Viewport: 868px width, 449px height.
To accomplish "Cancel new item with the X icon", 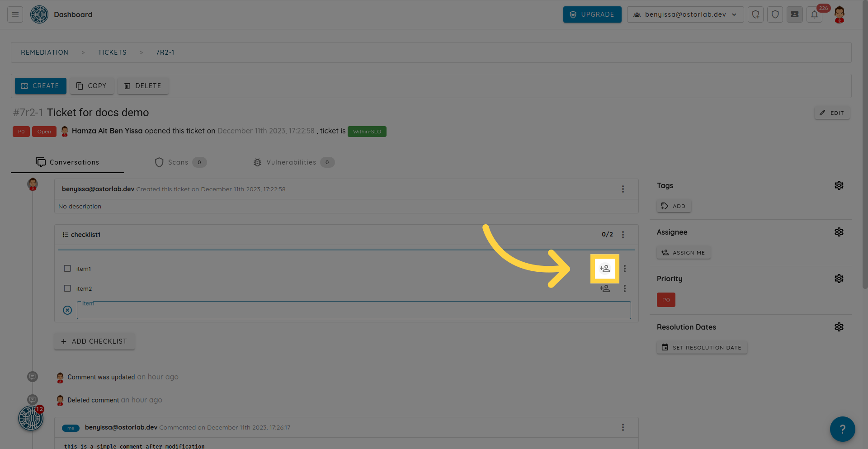I will (67, 310).
